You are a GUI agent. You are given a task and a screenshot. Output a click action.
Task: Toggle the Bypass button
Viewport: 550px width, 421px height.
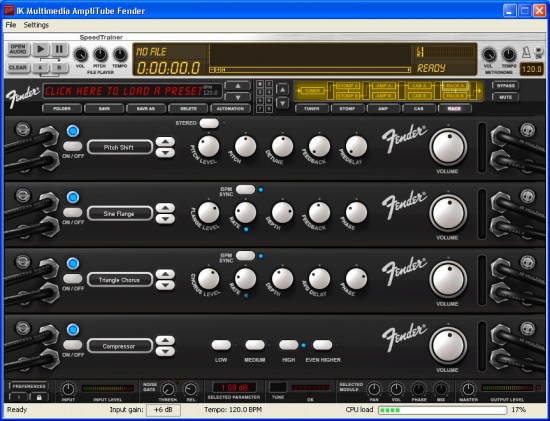(505, 86)
